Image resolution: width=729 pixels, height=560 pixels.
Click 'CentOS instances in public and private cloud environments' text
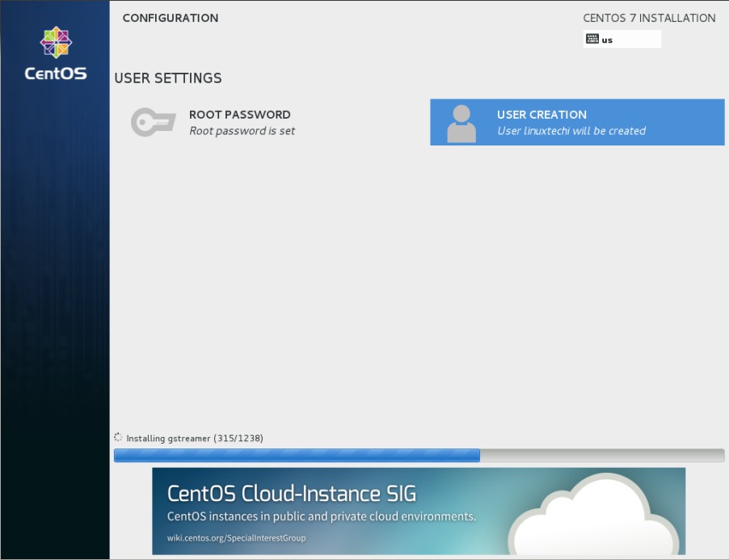coord(322,517)
